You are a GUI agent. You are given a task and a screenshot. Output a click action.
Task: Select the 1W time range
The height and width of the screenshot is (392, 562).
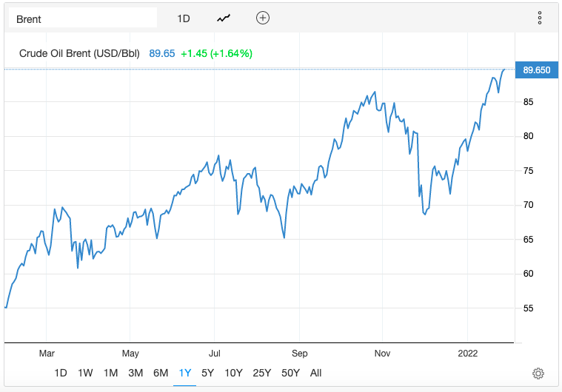coord(85,373)
